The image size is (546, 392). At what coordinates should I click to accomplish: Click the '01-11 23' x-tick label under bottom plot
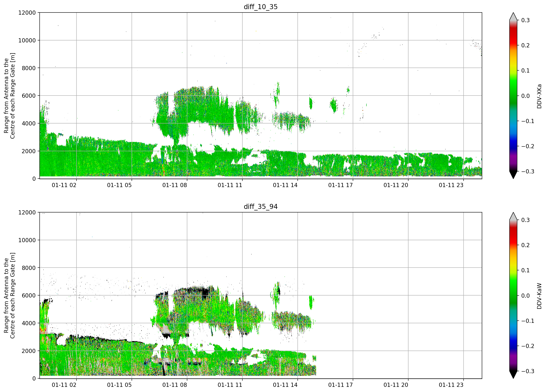pos(451,385)
